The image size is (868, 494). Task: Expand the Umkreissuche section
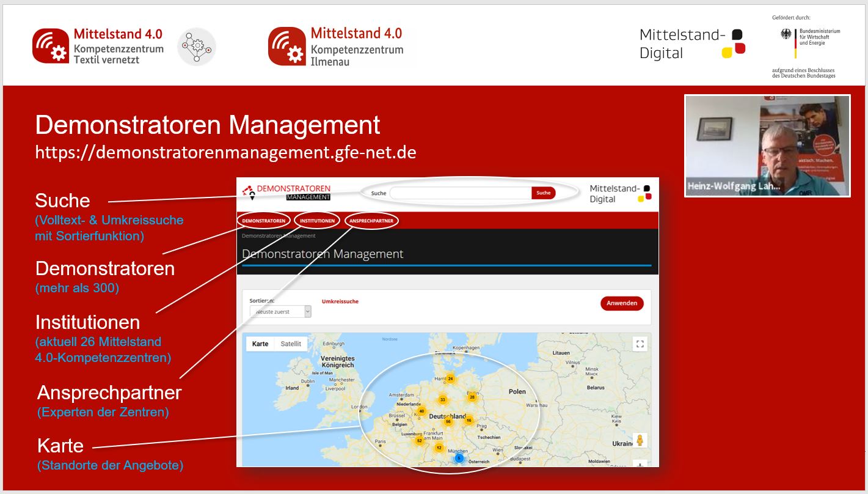[340, 301]
